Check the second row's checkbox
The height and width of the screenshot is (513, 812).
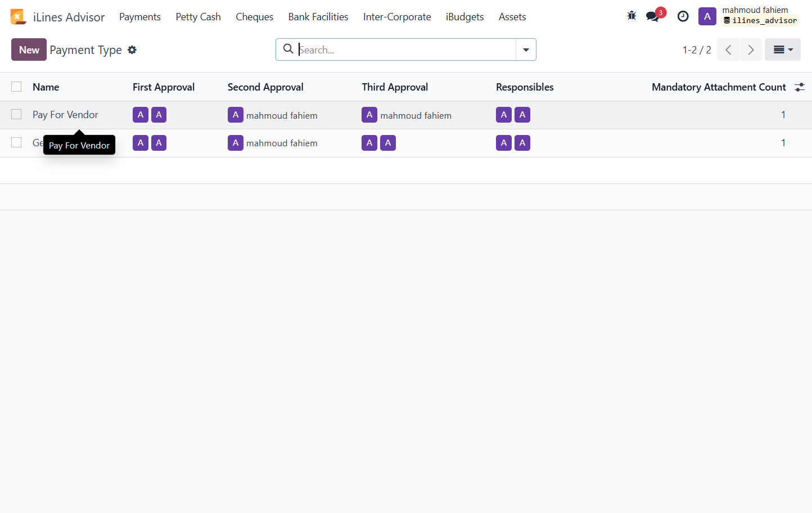pos(16,142)
